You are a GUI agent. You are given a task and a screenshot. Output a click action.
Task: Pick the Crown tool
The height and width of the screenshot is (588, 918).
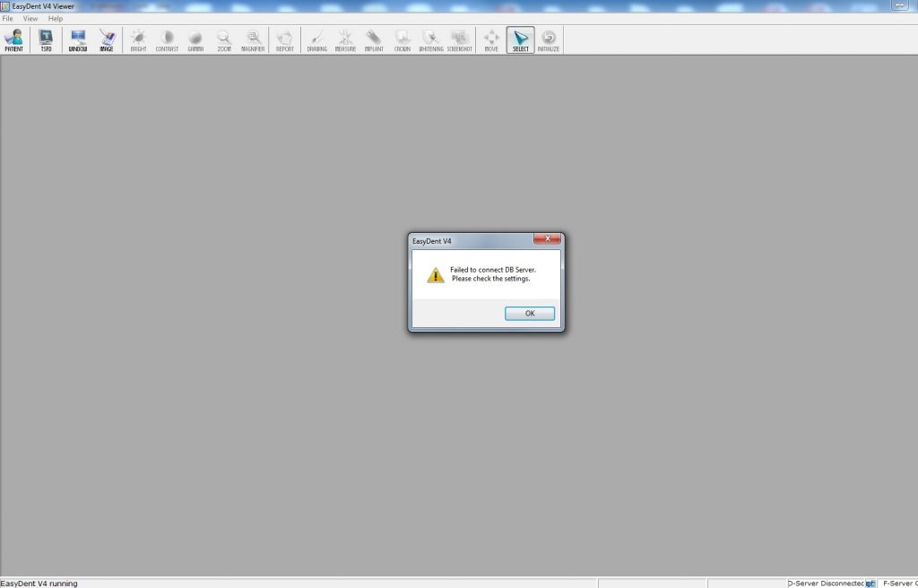(403, 40)
